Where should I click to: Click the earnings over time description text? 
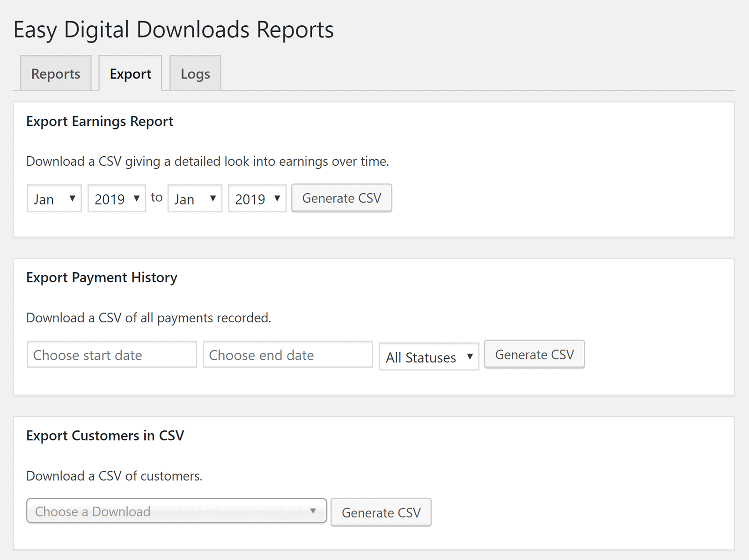(207, 161)
